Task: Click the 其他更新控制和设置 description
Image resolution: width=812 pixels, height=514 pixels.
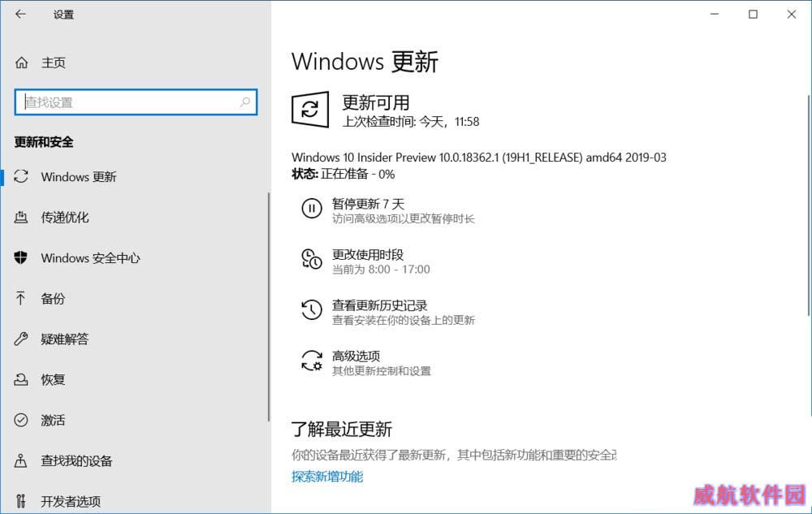Action: (382, 370)
